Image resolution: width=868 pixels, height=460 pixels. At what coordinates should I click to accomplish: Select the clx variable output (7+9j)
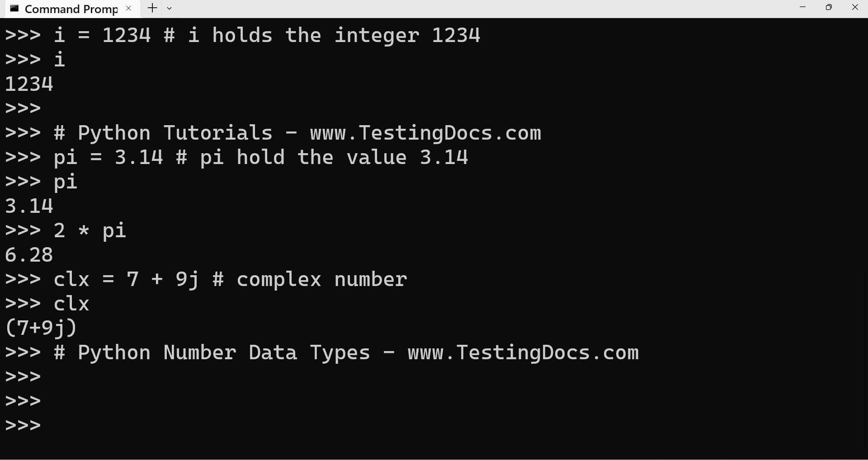tap(41, 328)
